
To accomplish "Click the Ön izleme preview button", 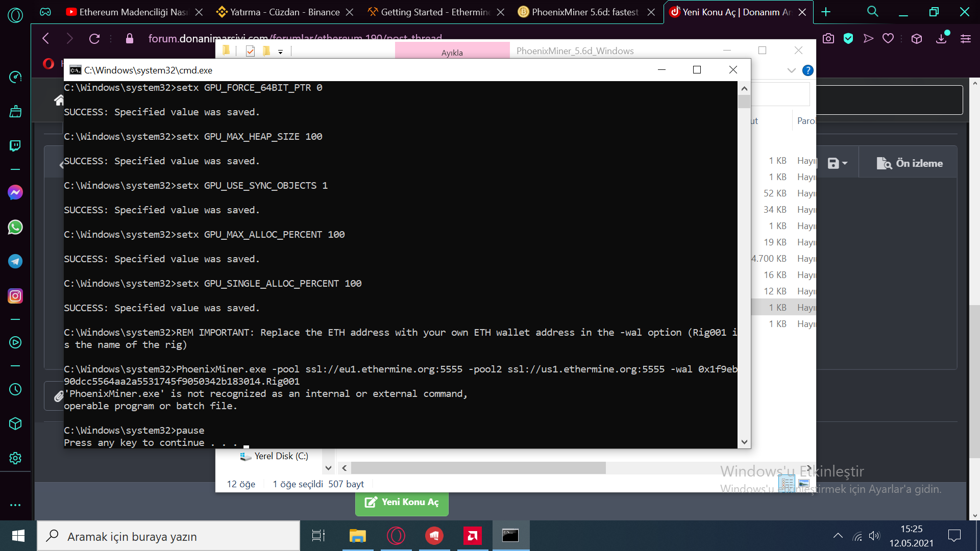I will [909, 163].
